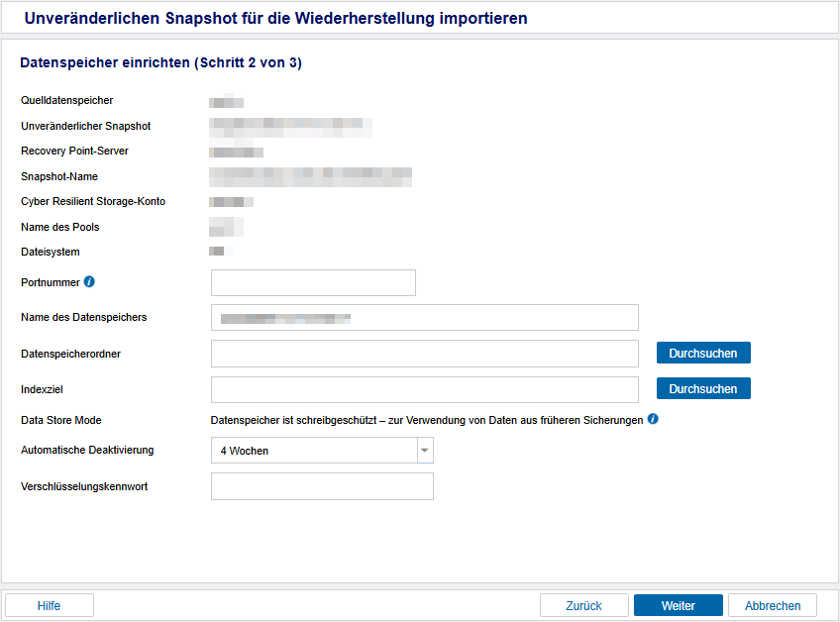840x622 pixels.
Task: Cancel the wizard via Abbrechen
Action: coord(772,605)
